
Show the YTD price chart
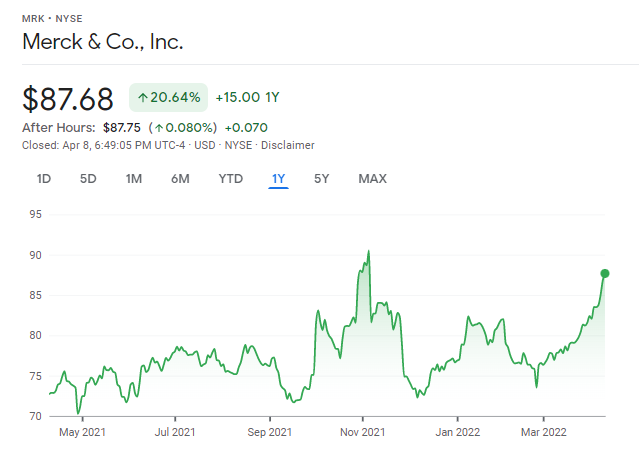(x=231, y=179)
